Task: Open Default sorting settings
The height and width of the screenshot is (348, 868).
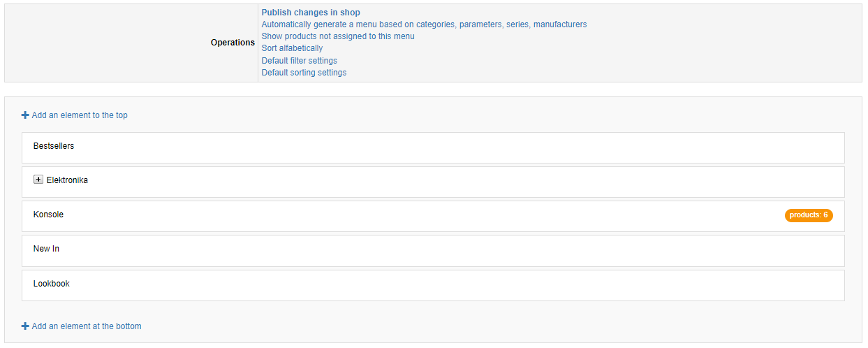Action: (304, 73)
